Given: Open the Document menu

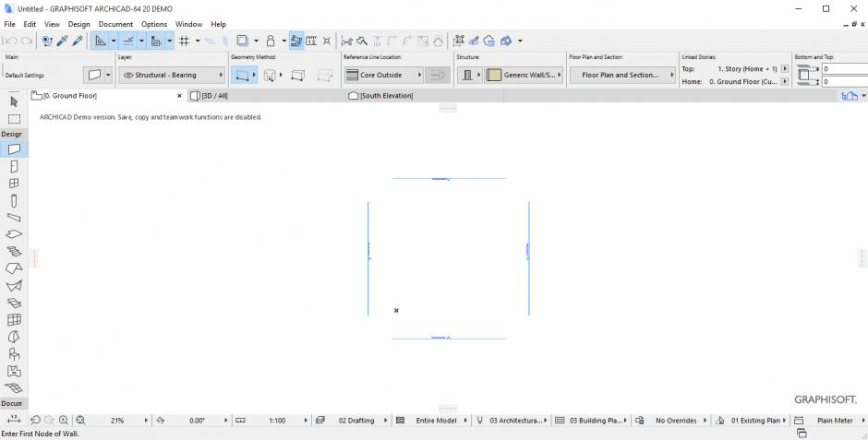Looking at the screenshot, I should [115, 24].
